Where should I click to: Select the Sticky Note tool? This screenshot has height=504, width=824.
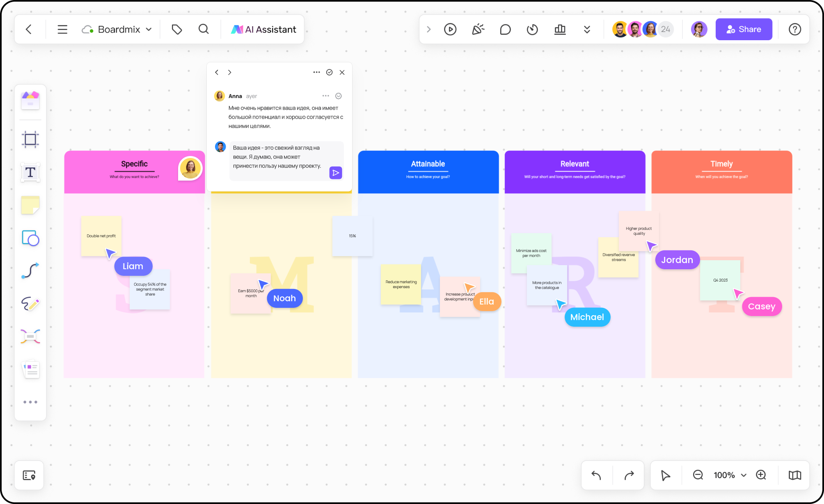coord(31,206)
